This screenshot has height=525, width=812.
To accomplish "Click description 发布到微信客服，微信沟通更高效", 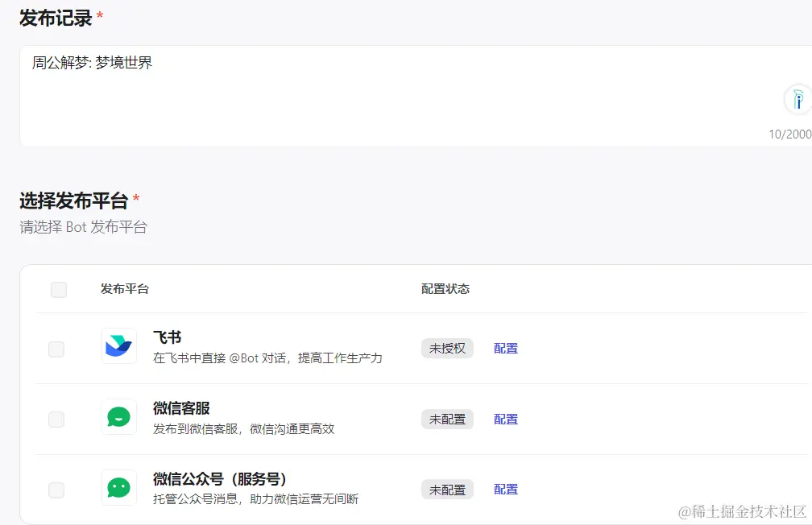I will pos(244,428).
